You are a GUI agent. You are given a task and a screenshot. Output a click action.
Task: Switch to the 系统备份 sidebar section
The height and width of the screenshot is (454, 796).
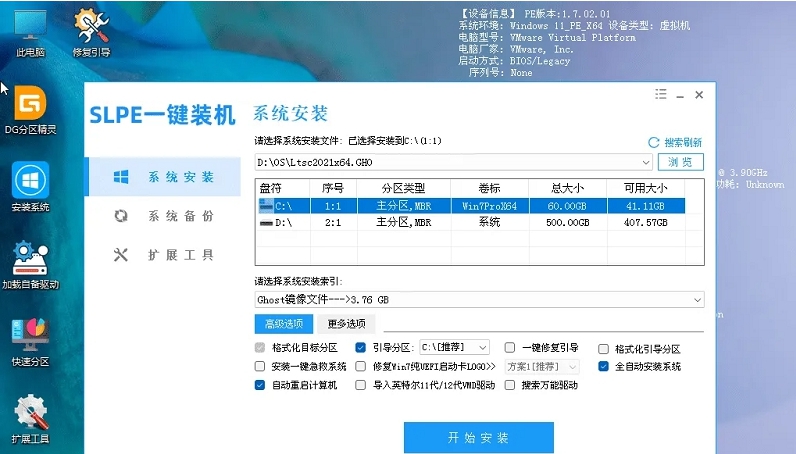(x=162, y=216)
